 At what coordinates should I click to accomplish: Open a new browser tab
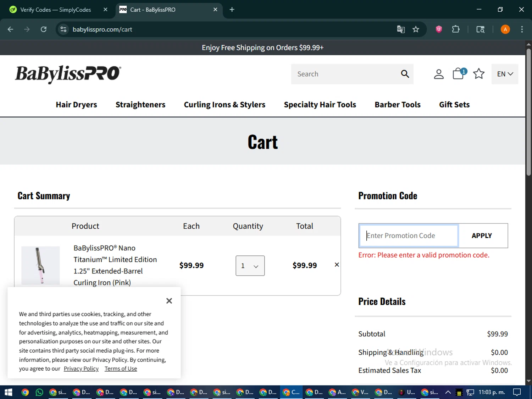pyautogui.click(x=232, y=10)
